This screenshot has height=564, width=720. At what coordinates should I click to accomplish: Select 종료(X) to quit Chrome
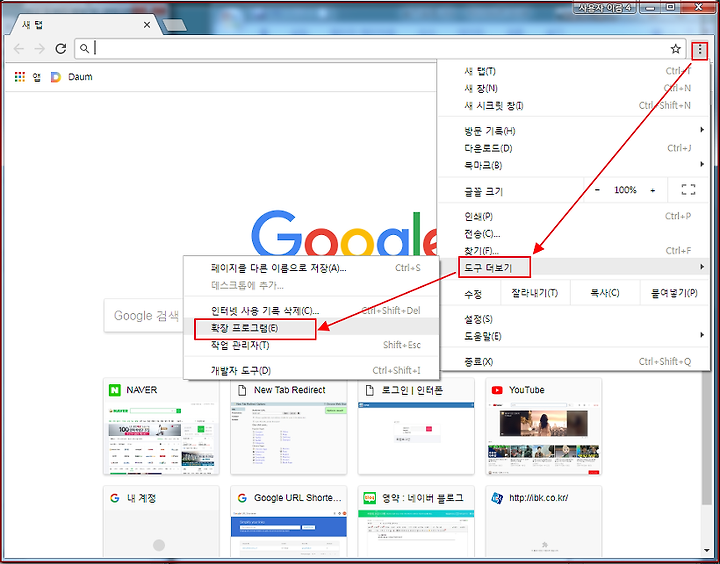tap(574, 361)
